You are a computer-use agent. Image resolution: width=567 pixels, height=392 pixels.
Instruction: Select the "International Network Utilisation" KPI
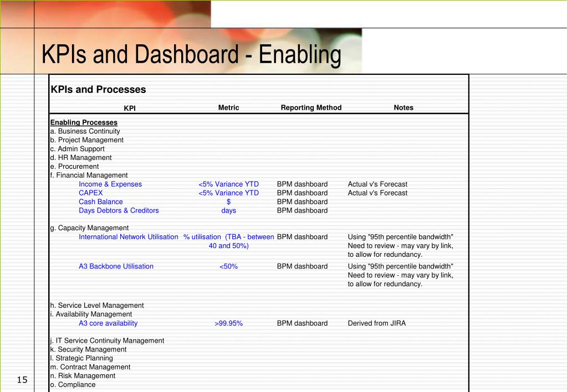[x=129, y=236]
